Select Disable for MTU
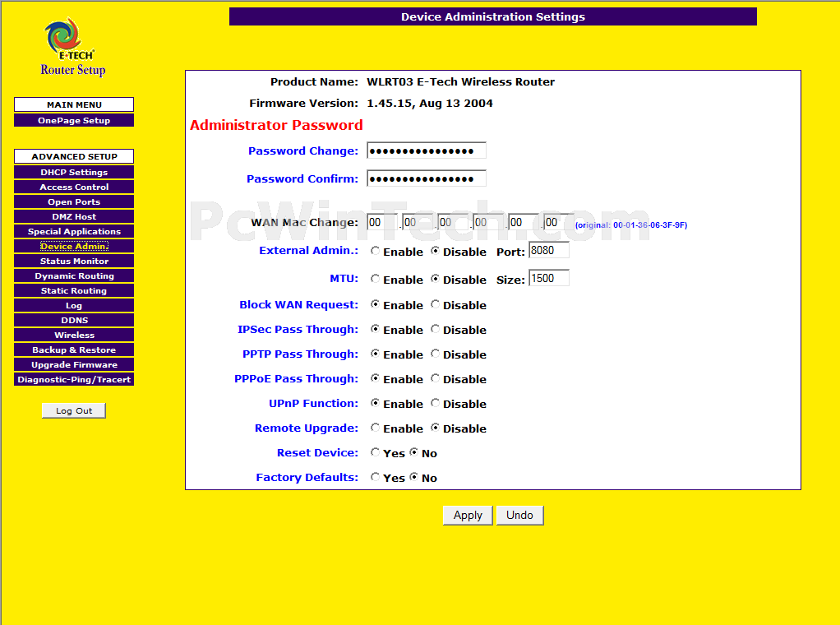The height and width of the screenshot is (625, 840). click(435, 279)
